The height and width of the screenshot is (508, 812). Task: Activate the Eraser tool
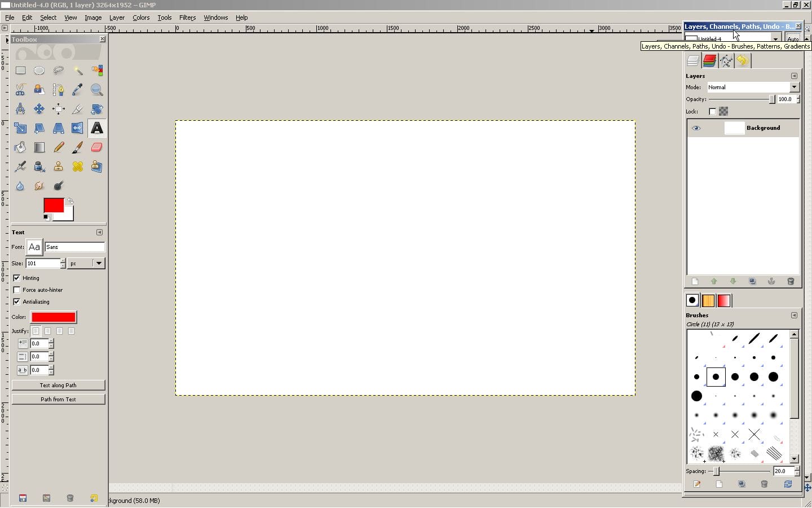96,147
